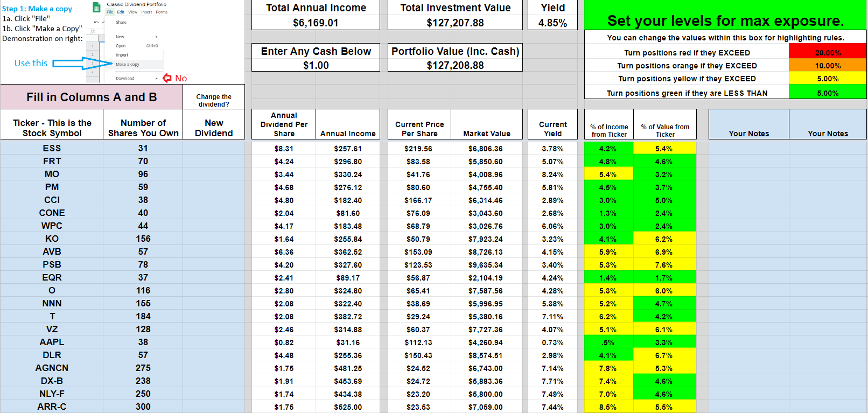Click the 7.6% value share for PSB
This screenshot has height=413, width=868.
tap(665, 265)
